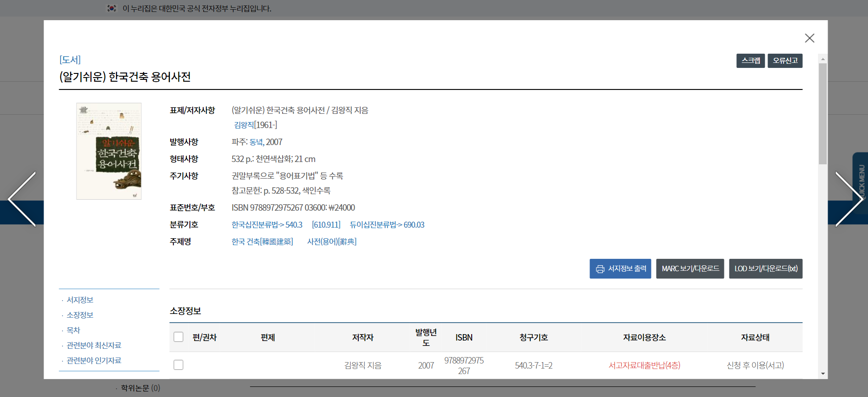The width and height of the screenshot is (868, 397).
Task: Close the book detail popup
Action: (809, 38)
